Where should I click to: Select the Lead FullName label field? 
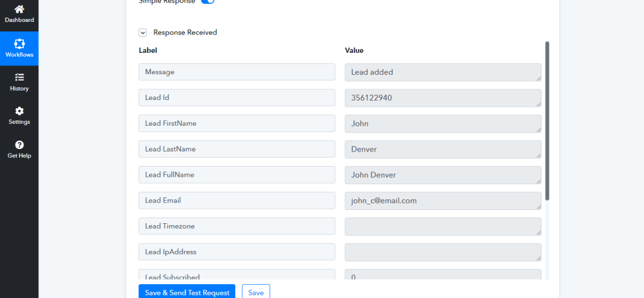(x=236, y=175)
